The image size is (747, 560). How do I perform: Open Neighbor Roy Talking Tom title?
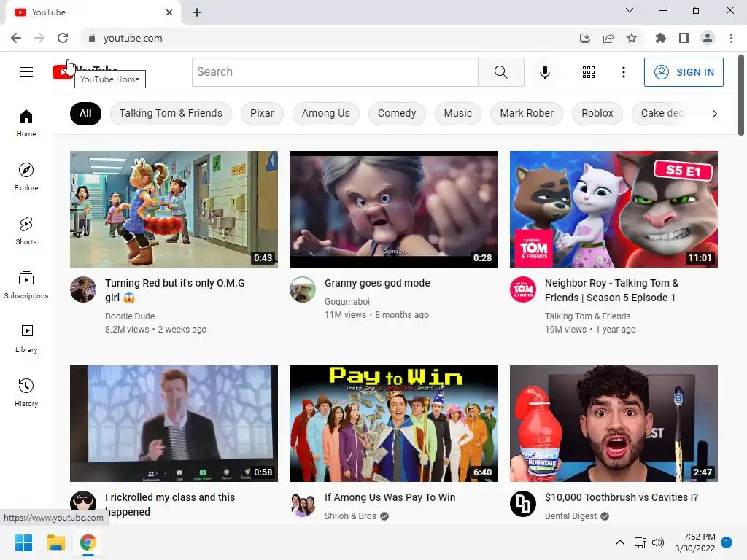tap(612, 290)
